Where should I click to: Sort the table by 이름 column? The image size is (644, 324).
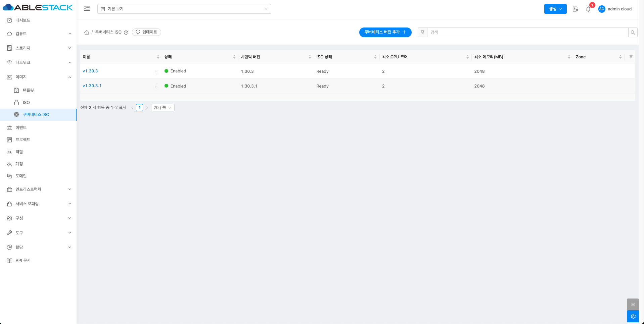click(158, 57)
